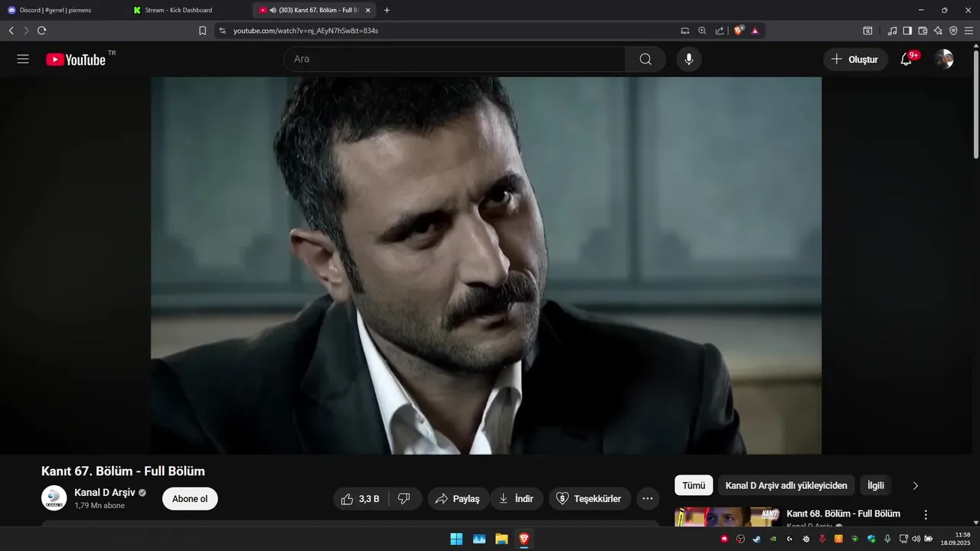Select the İlgili filter chip
Screen dimensions: 980x551
876,485
